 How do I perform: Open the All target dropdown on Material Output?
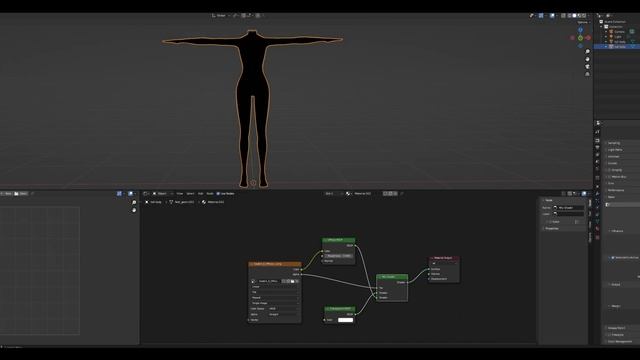pos(444,263)
